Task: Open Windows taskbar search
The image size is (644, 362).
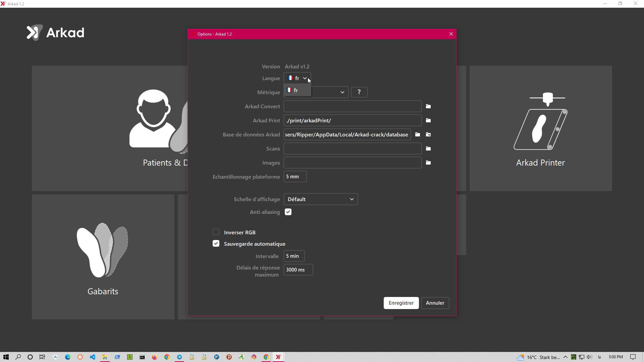Action: [18, 357]
